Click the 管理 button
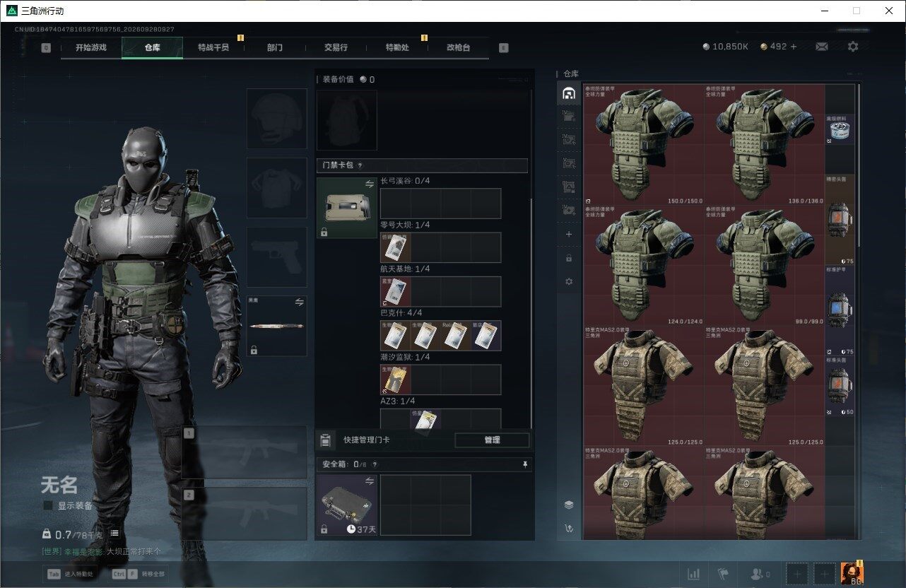906x588 pixels. tap(492, 440)
